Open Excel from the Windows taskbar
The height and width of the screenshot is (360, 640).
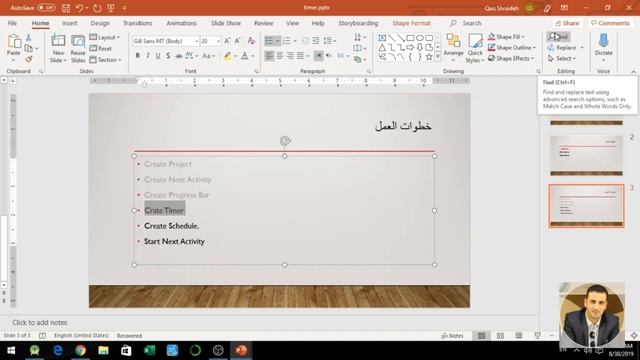click(149, 350)
